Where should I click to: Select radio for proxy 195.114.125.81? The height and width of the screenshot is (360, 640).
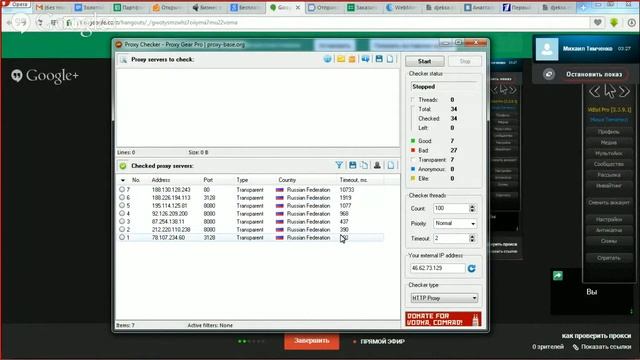point(122,205)
